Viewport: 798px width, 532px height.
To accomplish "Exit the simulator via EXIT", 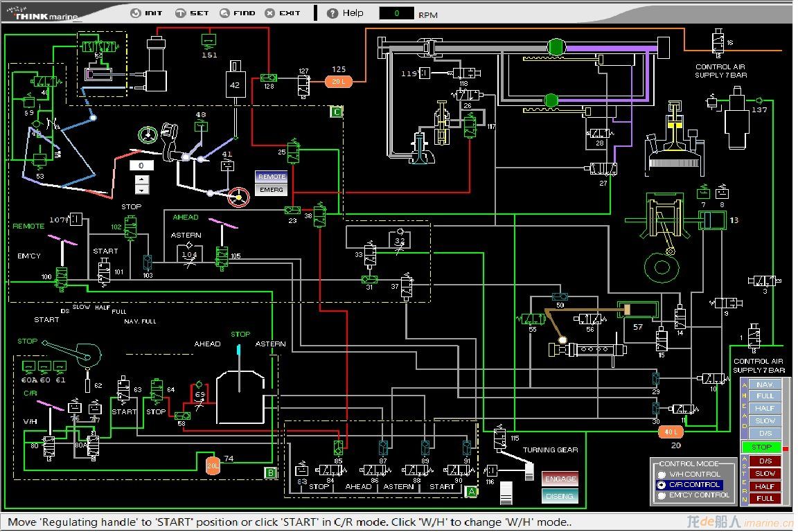I will pos(283,12).
